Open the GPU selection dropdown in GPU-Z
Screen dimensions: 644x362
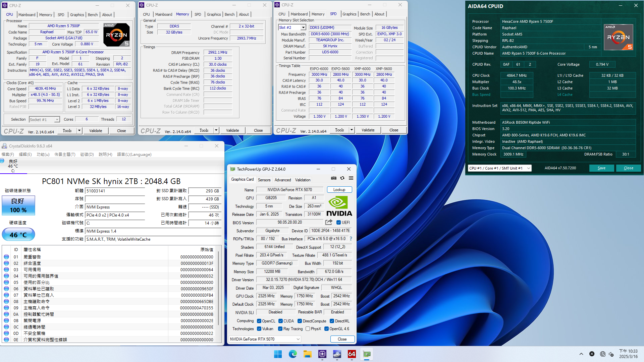coord(265,339)
